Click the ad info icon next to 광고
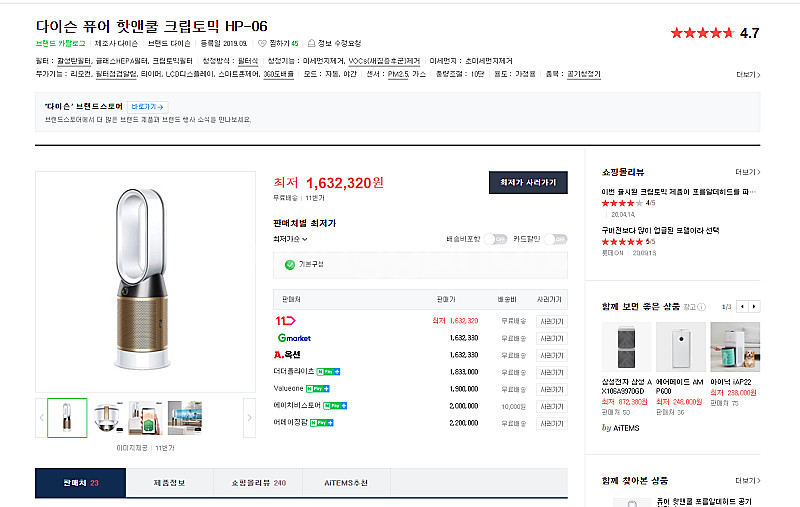This screenshot has height=507, width=800. (702, 307)
